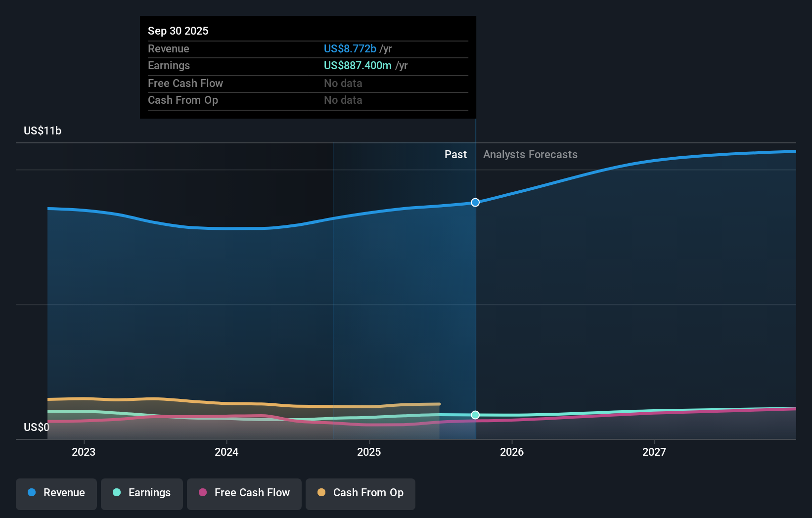Select the Revenue data point marker on the divider

coord(475,202)
